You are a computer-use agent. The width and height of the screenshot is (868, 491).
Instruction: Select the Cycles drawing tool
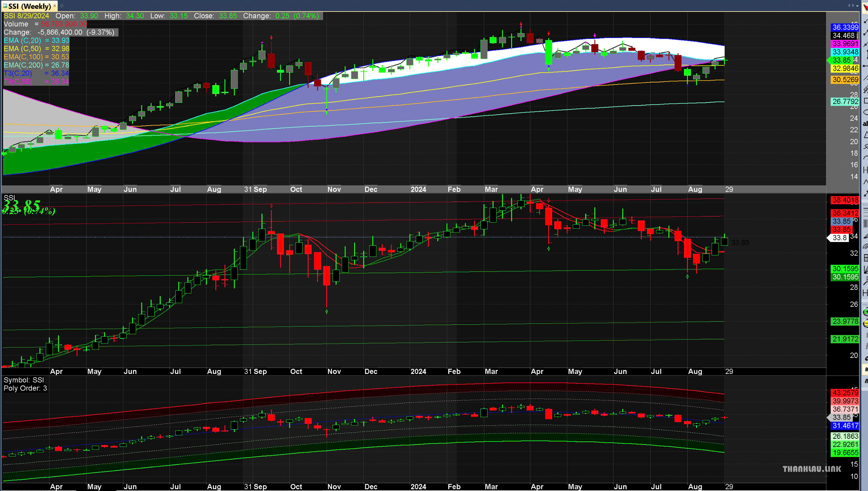coord(865,169)
